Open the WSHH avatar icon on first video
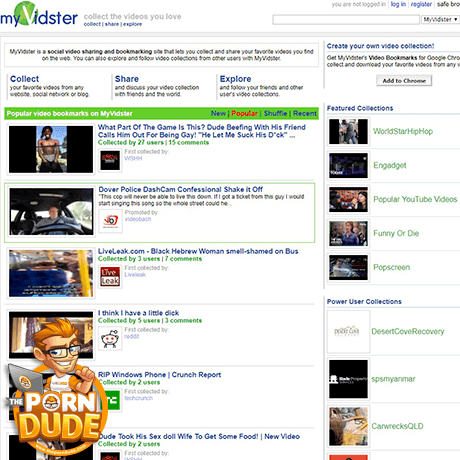The height and width of the screenshot is (460, 460). tap(110, 160)
